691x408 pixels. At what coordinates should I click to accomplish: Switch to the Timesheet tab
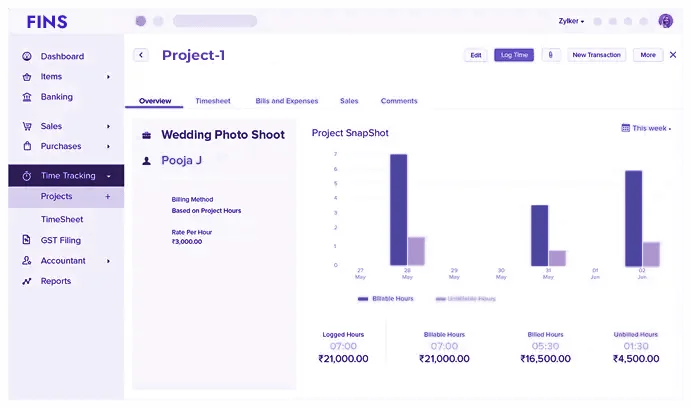[x=213, y=101]
